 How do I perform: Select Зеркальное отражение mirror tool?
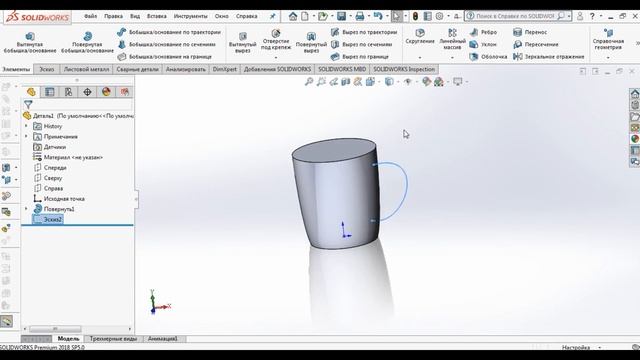click(x=549, y=57)
